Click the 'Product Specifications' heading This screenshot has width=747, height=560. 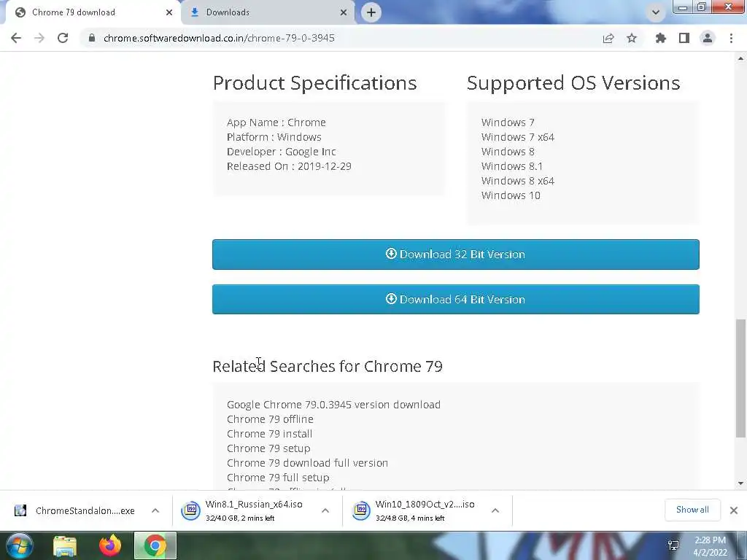[x=315, y=83]
